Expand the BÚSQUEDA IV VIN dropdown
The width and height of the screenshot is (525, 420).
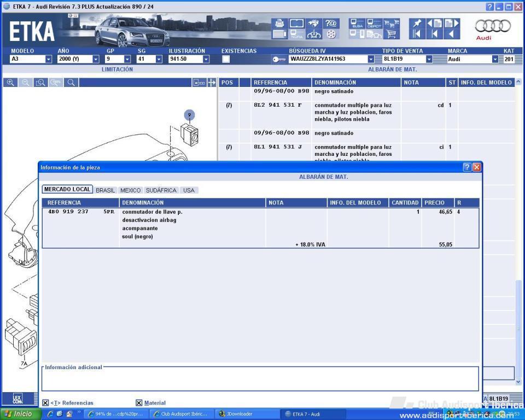point(371,59)
